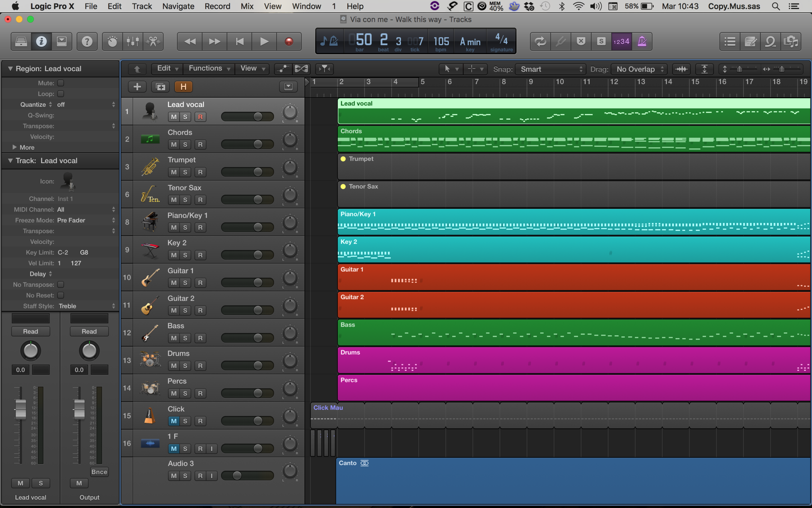Click Trumpet track instrument icon
This screenshot has width=812, height=508.
coord(150,167)
